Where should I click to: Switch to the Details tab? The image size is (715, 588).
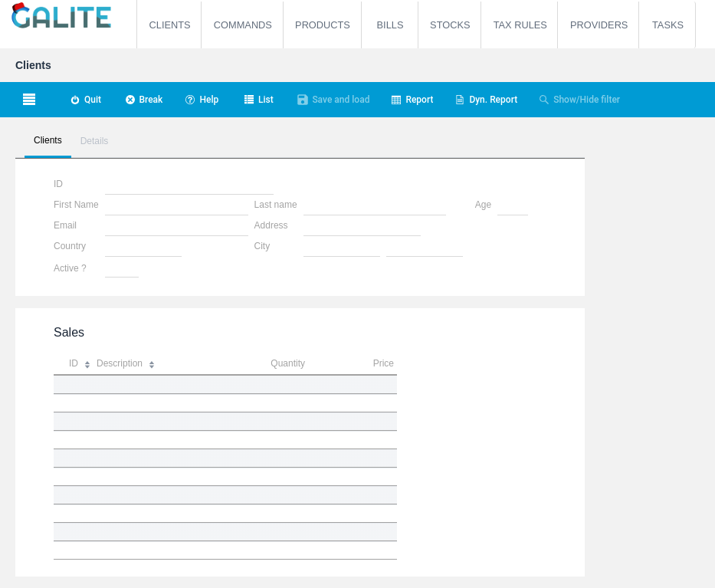[x=94, y=141]
